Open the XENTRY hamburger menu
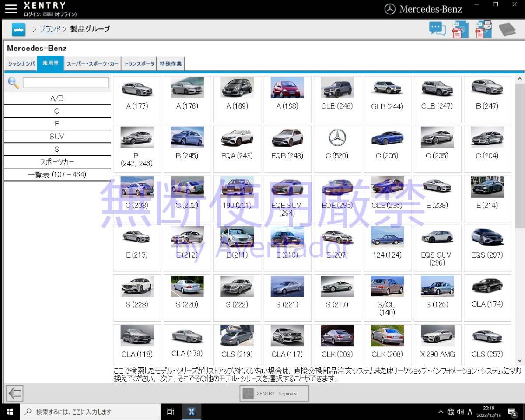This screenshot has width=525, height=420. [x=11, y=8]
